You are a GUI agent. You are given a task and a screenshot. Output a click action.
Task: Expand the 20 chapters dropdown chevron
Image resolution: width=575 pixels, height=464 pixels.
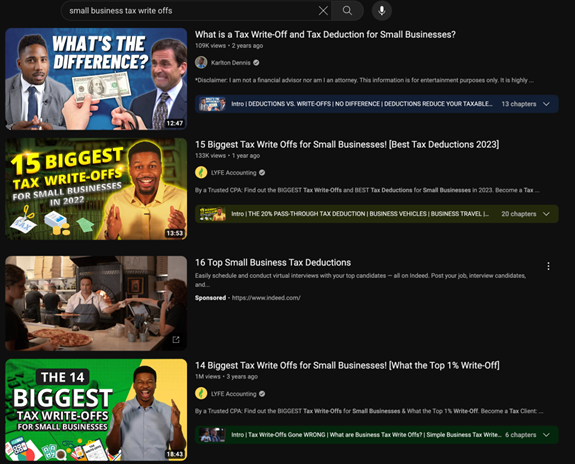tap(546, 214)
